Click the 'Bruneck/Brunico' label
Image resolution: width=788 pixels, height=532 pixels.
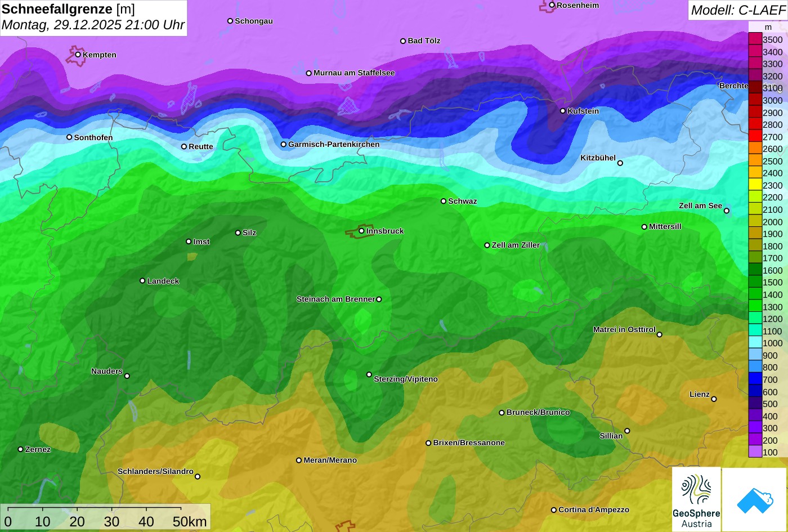538,412
